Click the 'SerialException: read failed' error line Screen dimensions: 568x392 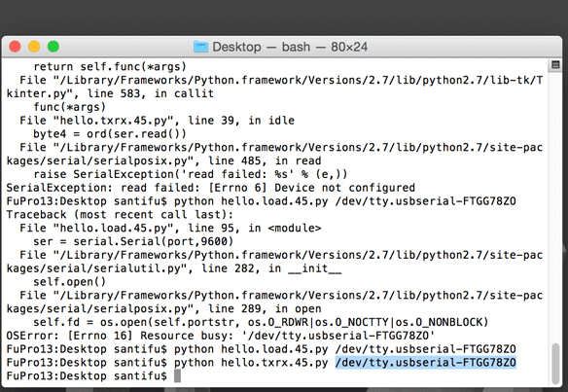tap(210, 188)
